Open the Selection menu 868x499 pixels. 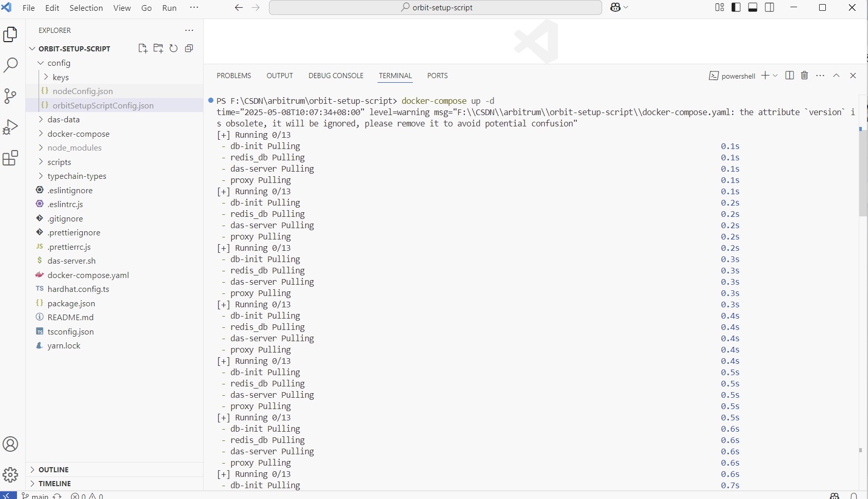point(86,8)
